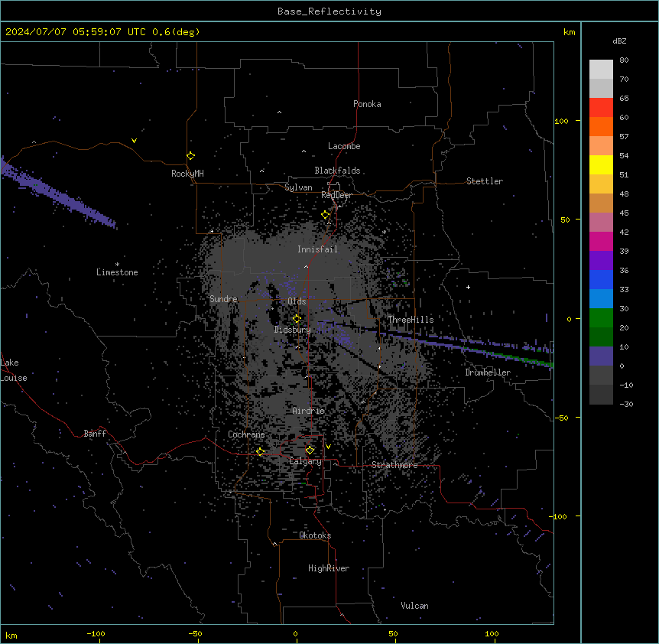Click the Didsbury town label
The height and width of the screenshot is (644, 659).
293,330
